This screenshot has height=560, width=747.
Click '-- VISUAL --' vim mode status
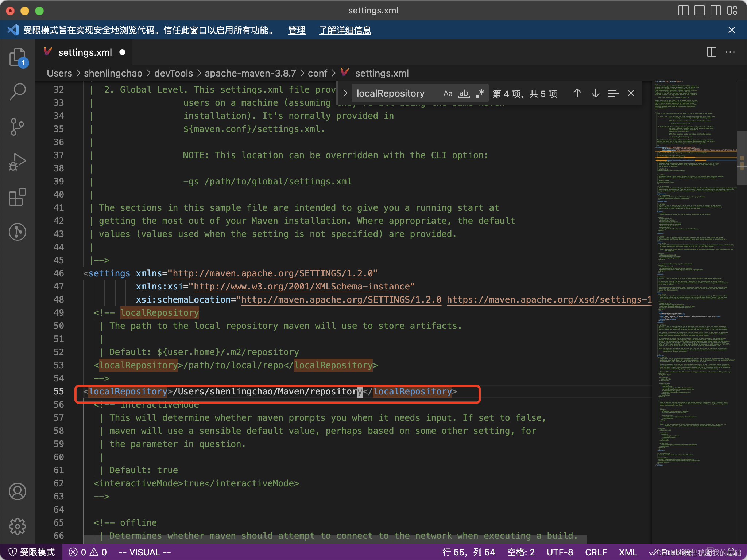point(145,552)
